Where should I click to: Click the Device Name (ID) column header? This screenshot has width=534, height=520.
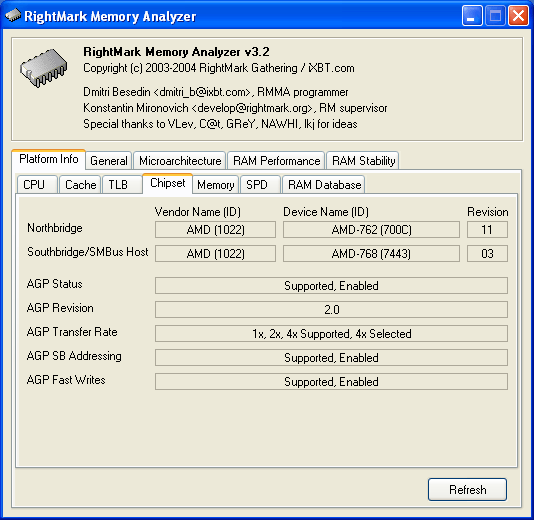click(x=326, y=212)
